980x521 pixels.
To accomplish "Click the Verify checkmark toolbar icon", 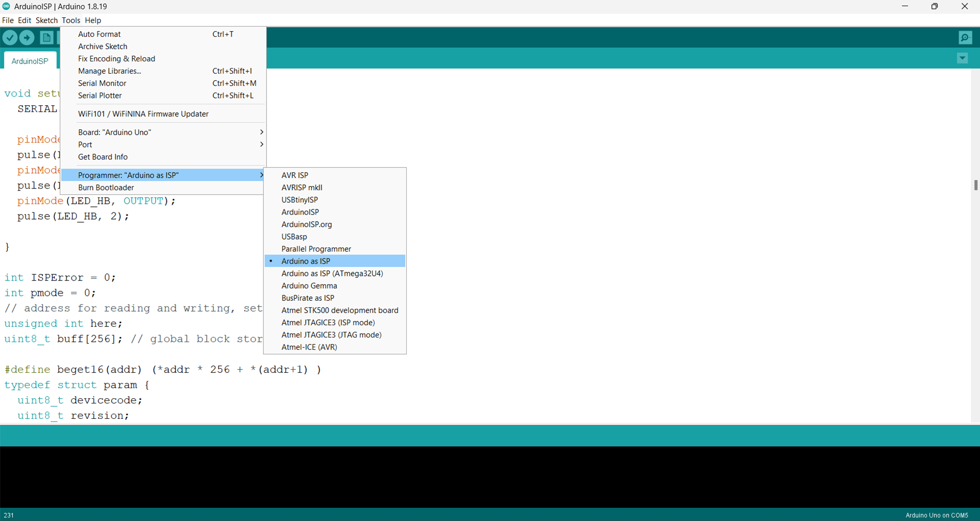I will tap(10, 38).
